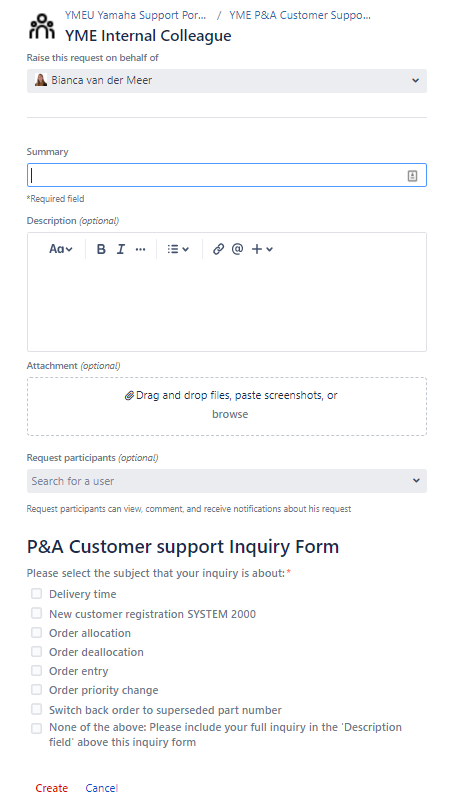Click the @ mention icon
The image size is (456, 812).
pos(237,249)
